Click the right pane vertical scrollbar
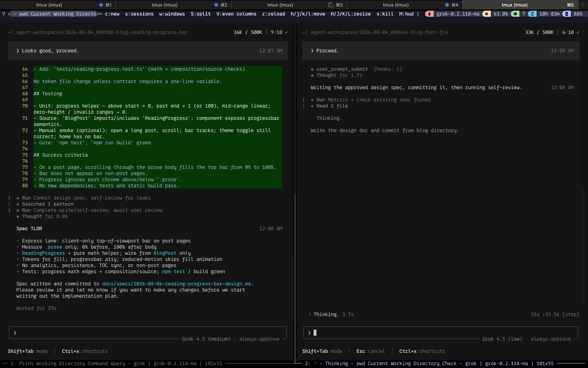This screenshot has width=588, height=368. (x=583, y=246)
